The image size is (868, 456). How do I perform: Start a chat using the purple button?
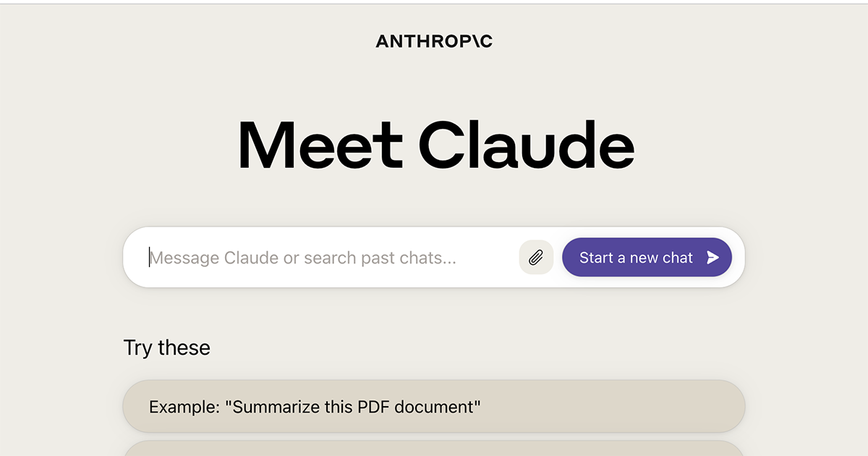pos(646,257)
